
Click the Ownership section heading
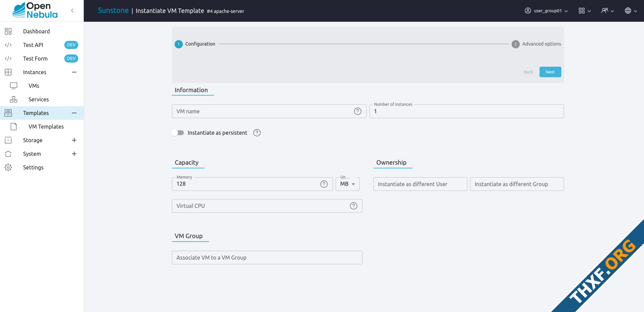tap(391, 163)
